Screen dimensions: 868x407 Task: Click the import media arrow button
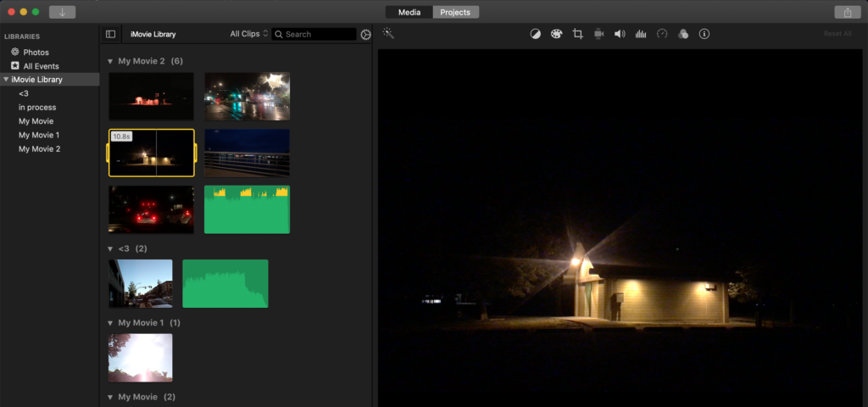pyautogui.click(x=62, y=12)
